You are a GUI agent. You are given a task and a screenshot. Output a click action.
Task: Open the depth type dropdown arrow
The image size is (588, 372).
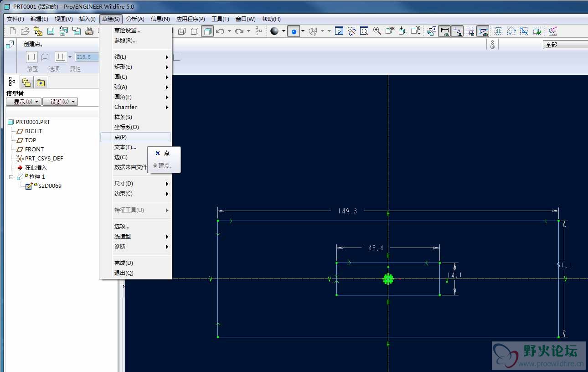point(70,57)
